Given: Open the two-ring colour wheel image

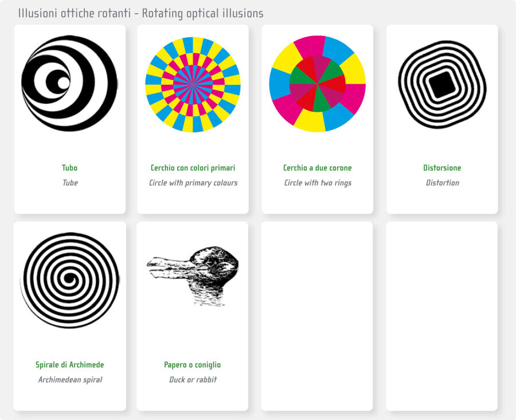Looking at the screenshot, I should pos(318,84).
